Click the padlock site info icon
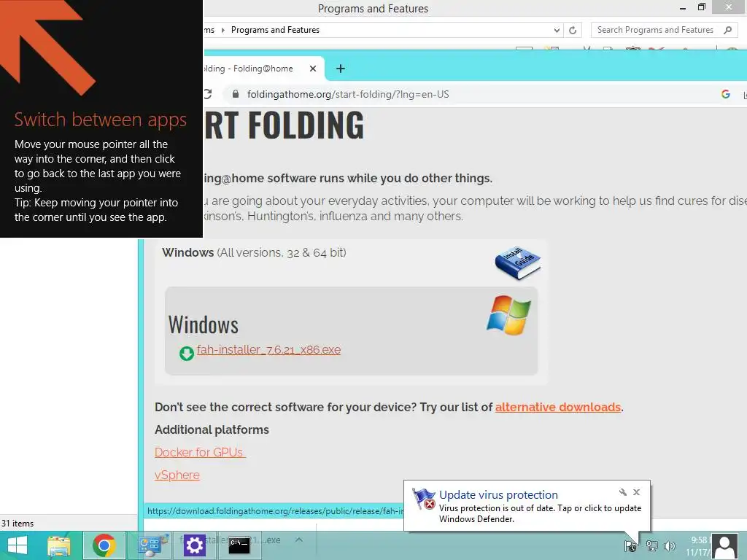Screen dimensions: 747x560 (x=236, y=94)
